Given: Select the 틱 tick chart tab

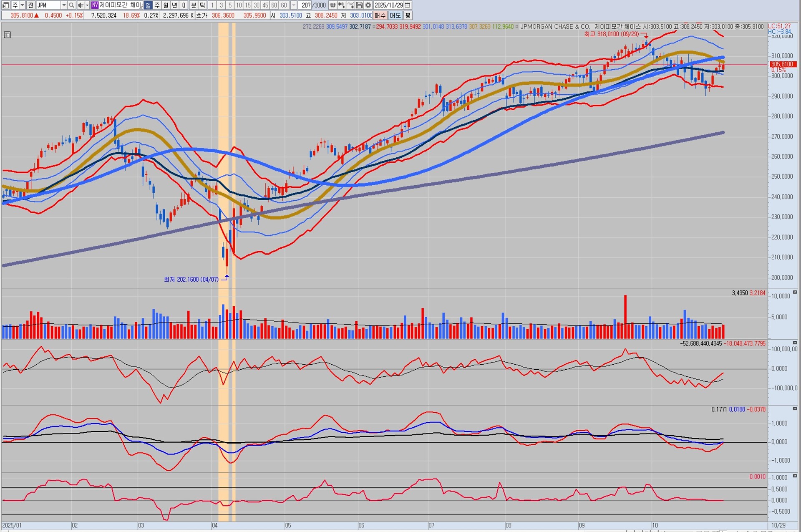Looking at the screenshot, I should pyautogui.click(x=202, y=5).
